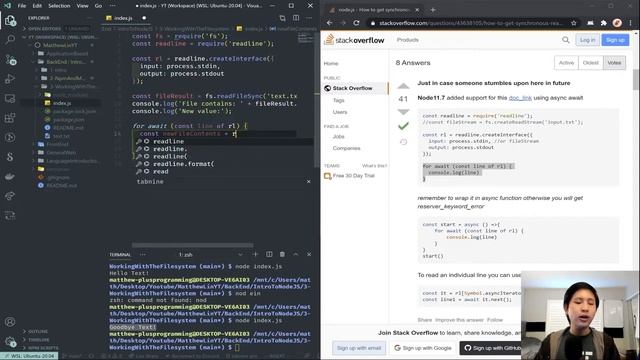
Task: Open the File menu in VS Code
Action: 22,6
